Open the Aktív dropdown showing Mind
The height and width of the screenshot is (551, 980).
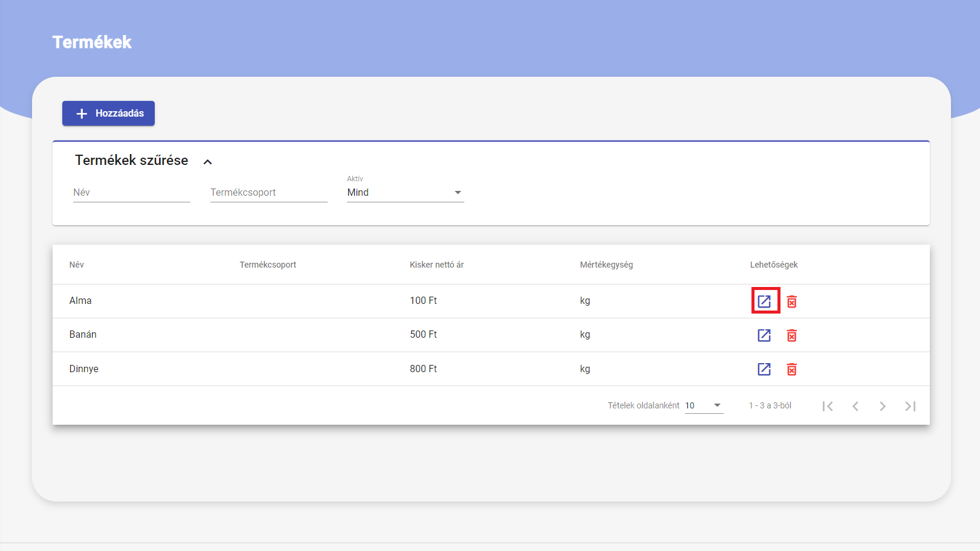(405, 193)
